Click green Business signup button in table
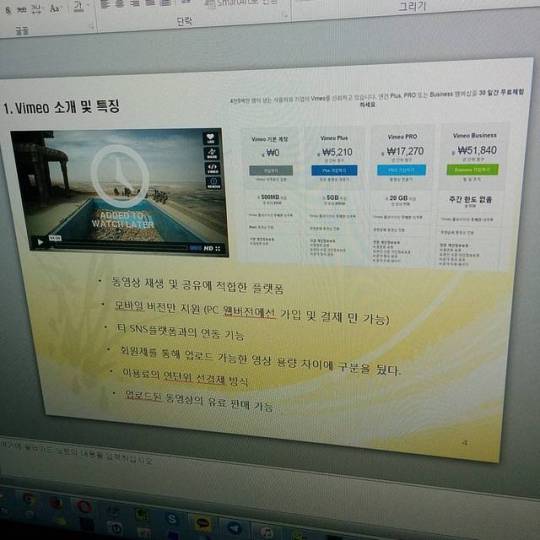Image resolution: width=540 pixels, height=540 pixels. point(472,170)
